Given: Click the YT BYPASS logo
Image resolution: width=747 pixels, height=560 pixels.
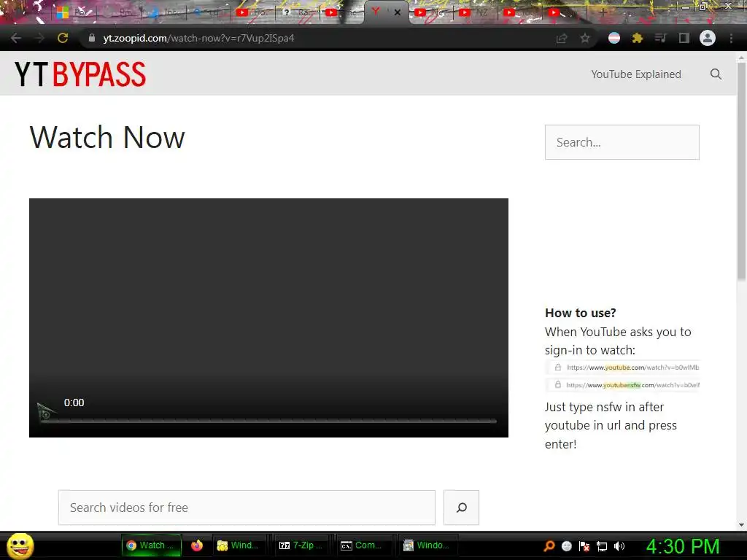Looking at the screenshot, I should [80, 74].
